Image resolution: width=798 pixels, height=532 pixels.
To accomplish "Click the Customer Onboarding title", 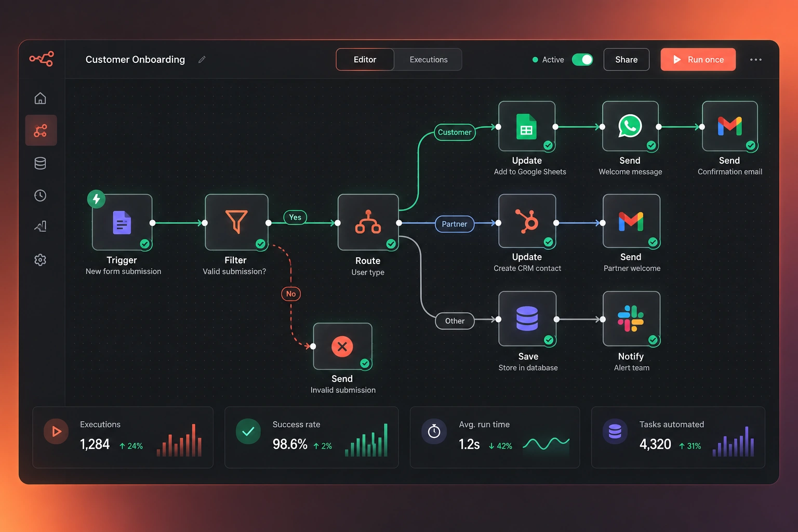I will pyautogui.click(x=135, y=60).
